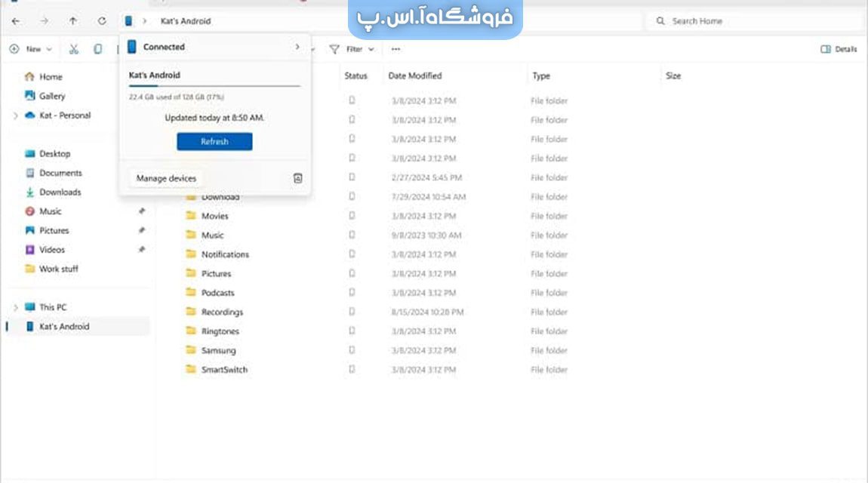Screen dimensions: 868x483
Task: Click the safely remove device icon
Action: (x=297, y=177)
